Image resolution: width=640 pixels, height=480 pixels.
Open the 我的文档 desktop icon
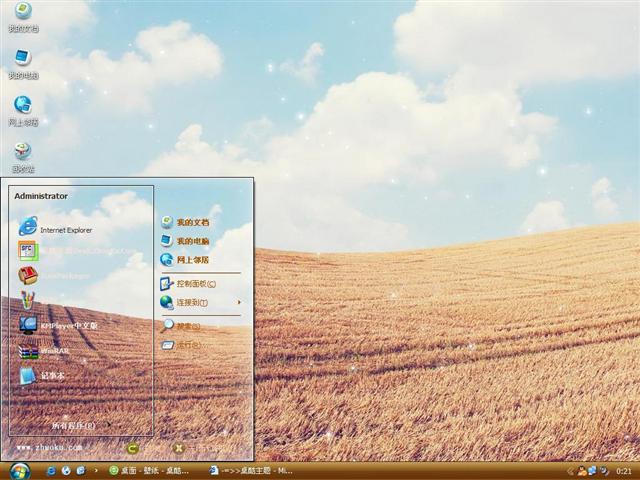(23, 17)
